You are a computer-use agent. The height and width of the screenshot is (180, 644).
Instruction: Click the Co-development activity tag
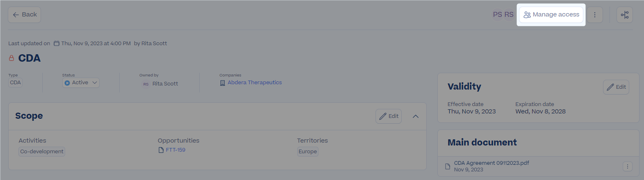[42, 152]
